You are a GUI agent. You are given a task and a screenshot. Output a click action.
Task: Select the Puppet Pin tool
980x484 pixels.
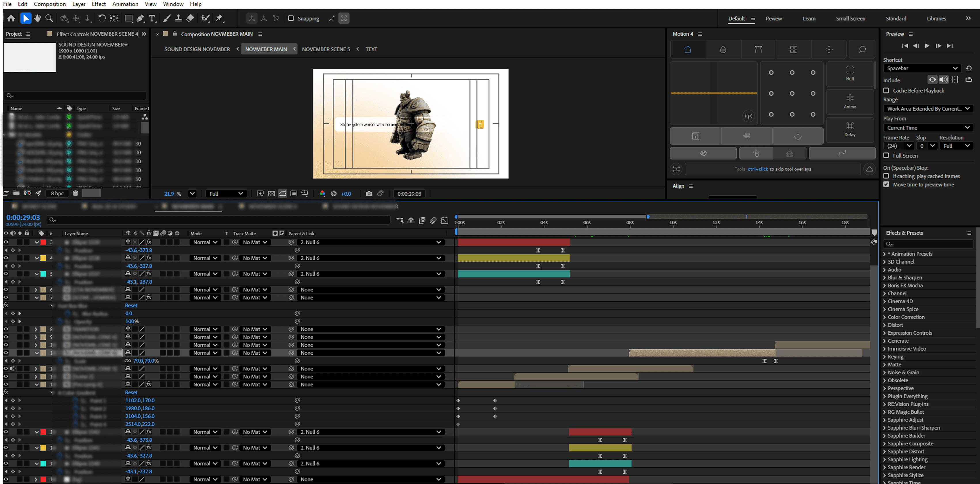point(220,18)
